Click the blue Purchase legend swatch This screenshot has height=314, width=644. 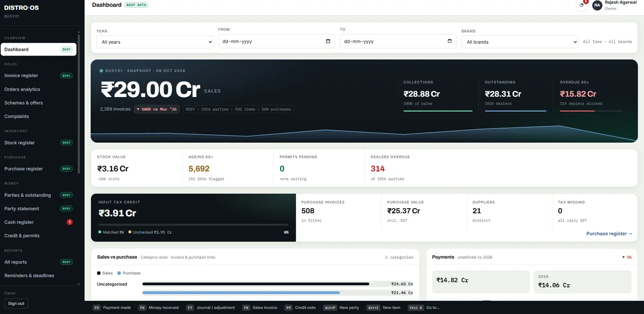(119, 273)
